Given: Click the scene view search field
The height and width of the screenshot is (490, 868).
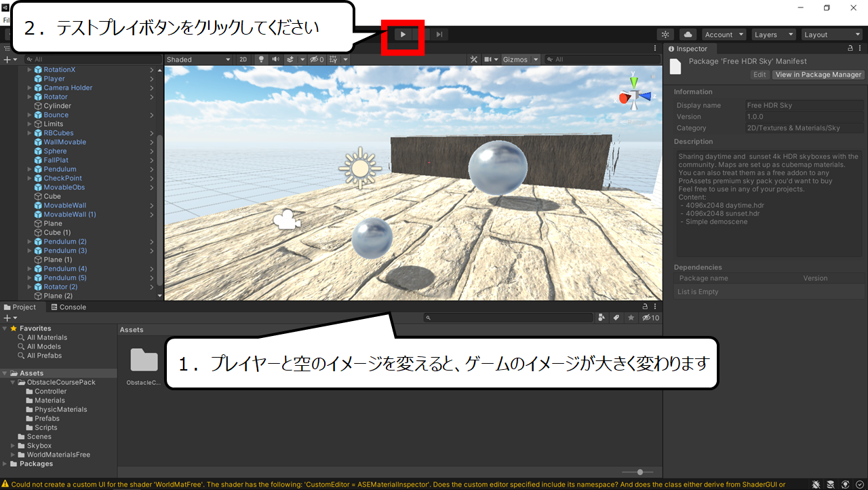Looking at the screenshot, I should (602, 60).
